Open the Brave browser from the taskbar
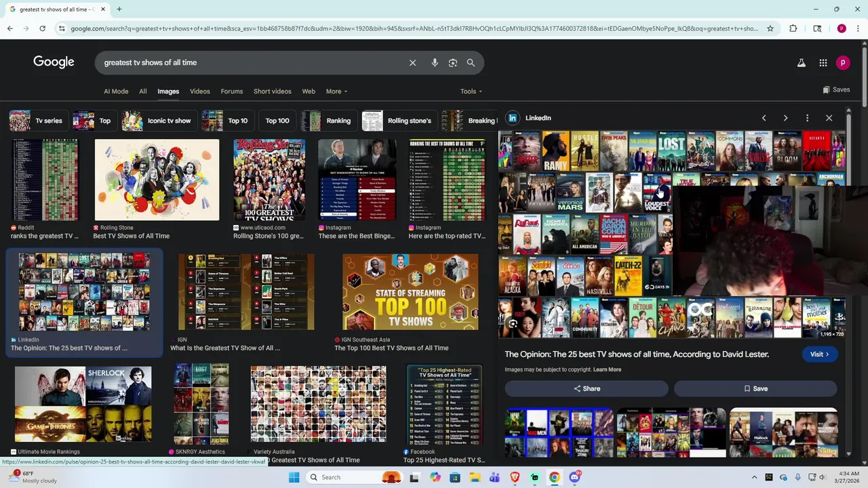868x488 pixels. click(x=515, y=477)
